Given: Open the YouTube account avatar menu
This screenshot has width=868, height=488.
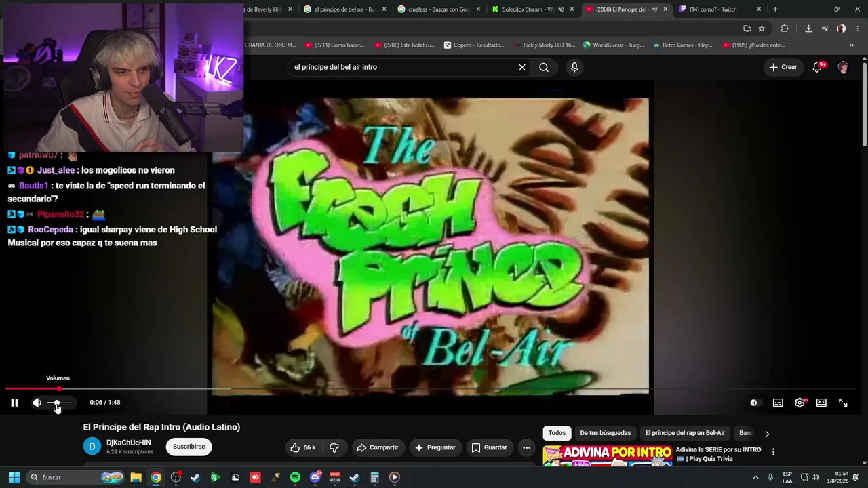Looking at the screenshot, I should click(843, 67).
